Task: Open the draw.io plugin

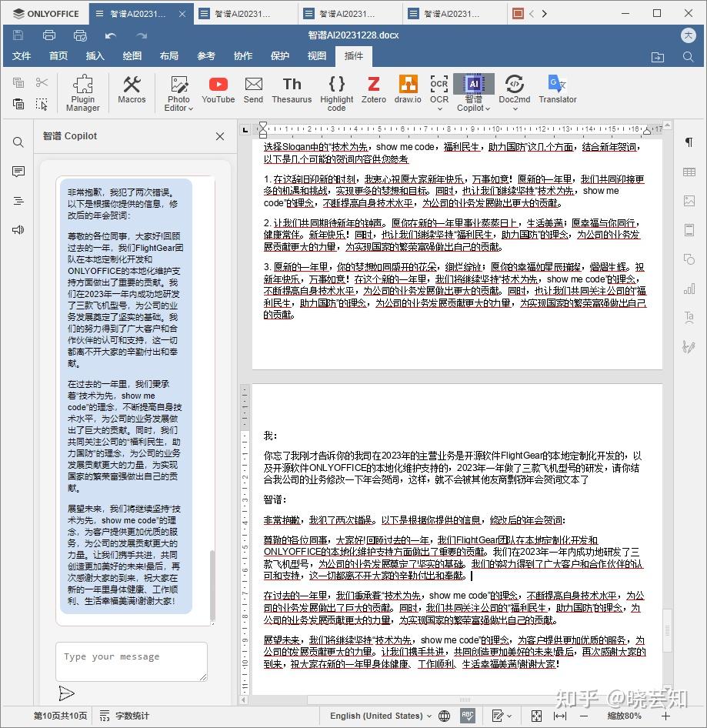Action: pyautogui.click(x=408, y=89)
